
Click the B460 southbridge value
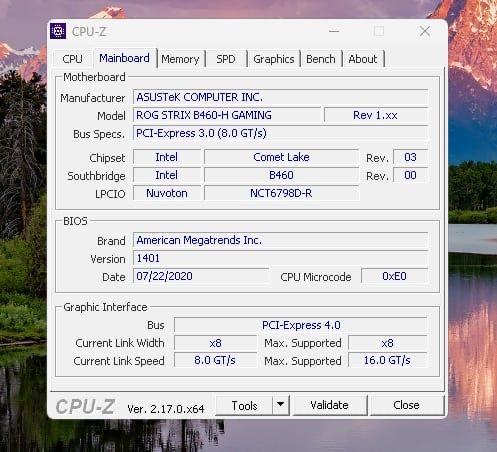pos(281,175)
